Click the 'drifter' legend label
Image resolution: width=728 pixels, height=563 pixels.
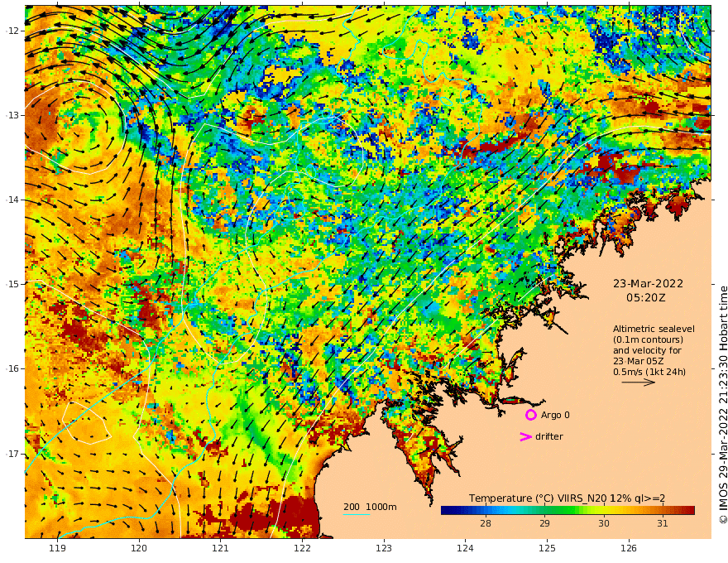tap(548, 436)
